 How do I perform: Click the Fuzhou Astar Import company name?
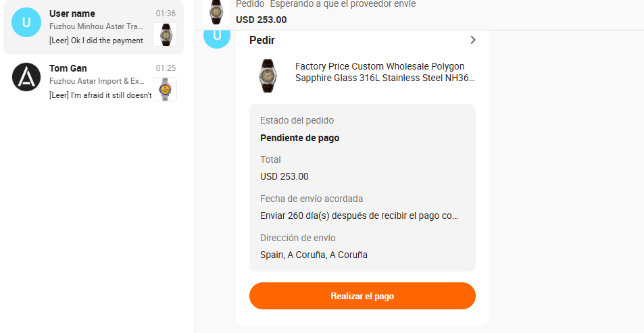coord(96,81)
